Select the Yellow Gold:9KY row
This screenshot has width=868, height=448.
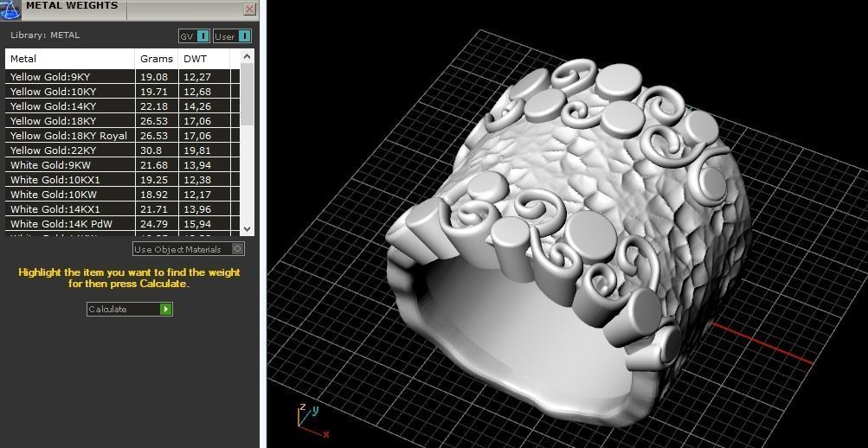[x=123, y=77]
